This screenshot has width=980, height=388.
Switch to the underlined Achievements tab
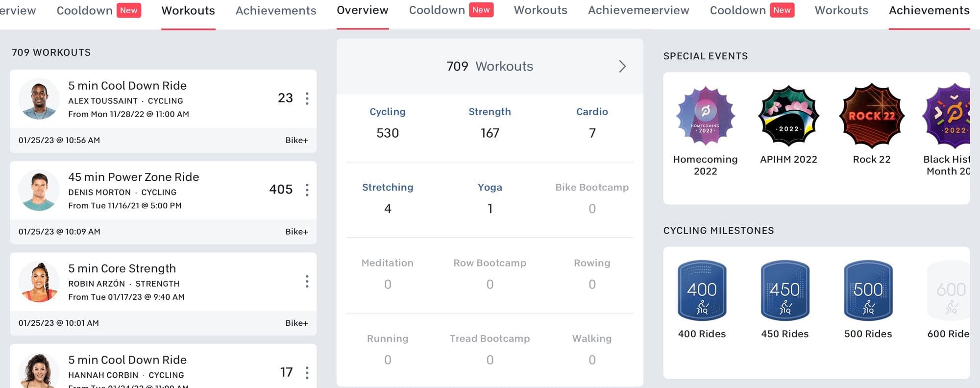tap(929, 11)
